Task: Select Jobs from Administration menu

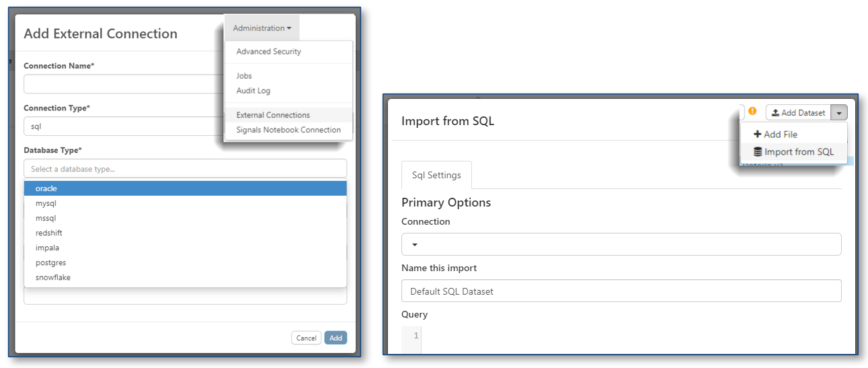Action: click(x=245, y=76)
